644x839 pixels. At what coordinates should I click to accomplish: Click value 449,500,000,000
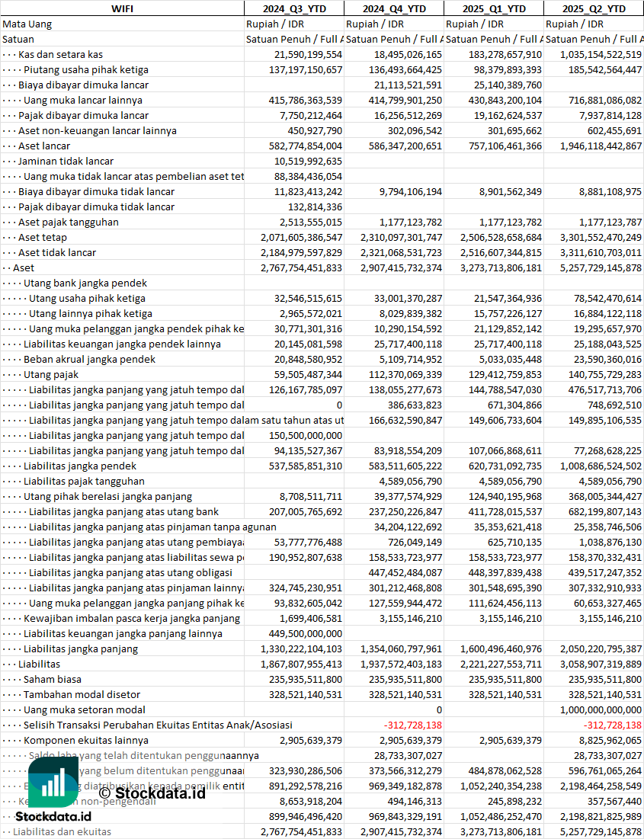305,634
